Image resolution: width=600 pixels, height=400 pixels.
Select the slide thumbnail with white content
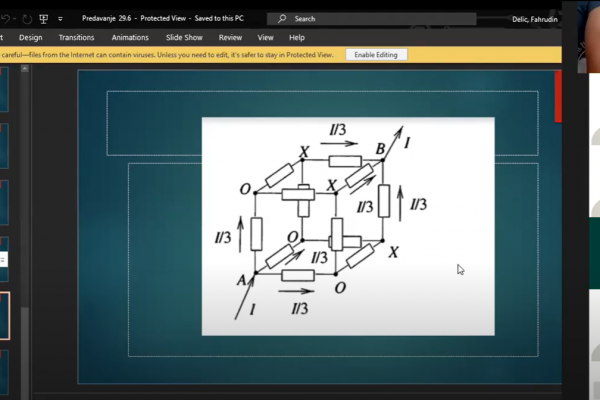4,258
